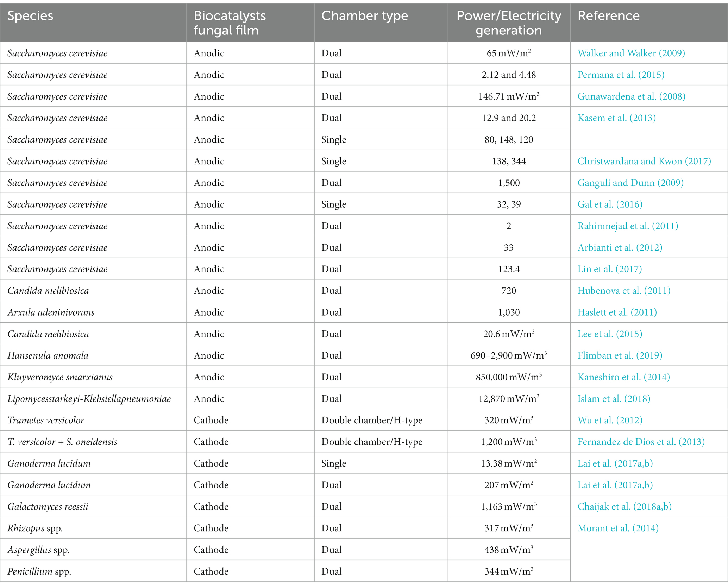728x588 pixels.
Task: Open the Ganguli and Dunn (2009) citation
Action: (x=630, y=183)
